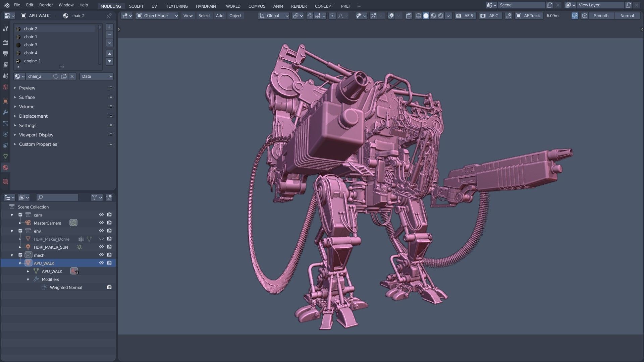Expand the Surface panel section

click(26, 97)
